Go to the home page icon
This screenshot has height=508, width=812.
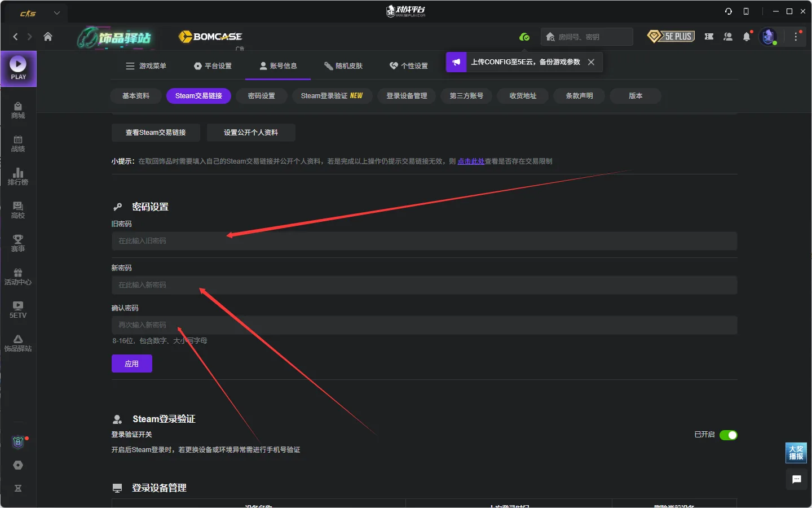click(x=48, y=37)
